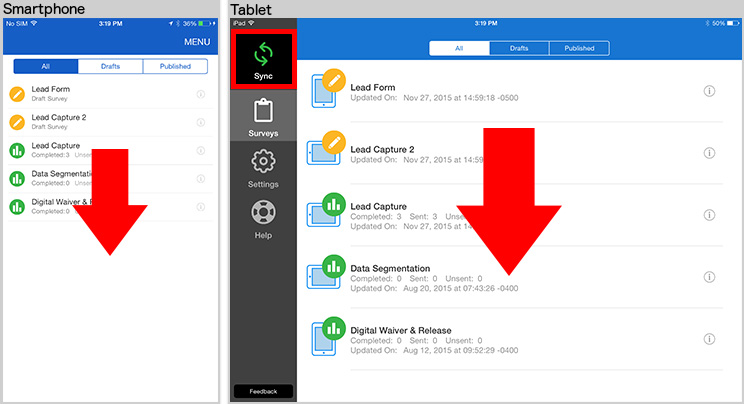Show info for smartphone Data Segmentation

coord(201,179)
